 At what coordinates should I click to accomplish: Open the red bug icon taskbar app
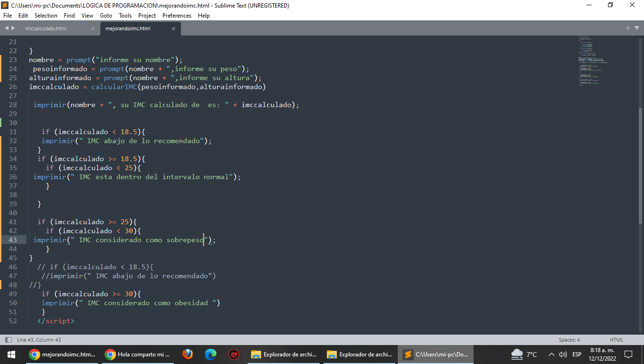(x=234, y=355)
